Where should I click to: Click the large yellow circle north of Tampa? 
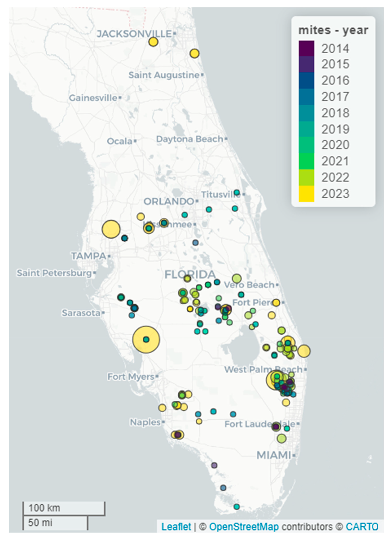[111, 229]
